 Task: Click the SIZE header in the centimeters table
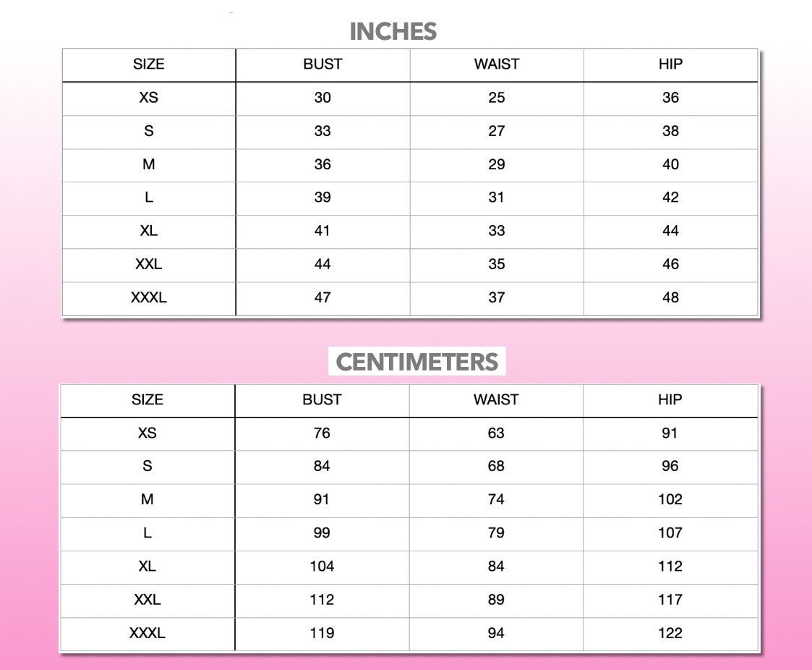coord(148,400)
